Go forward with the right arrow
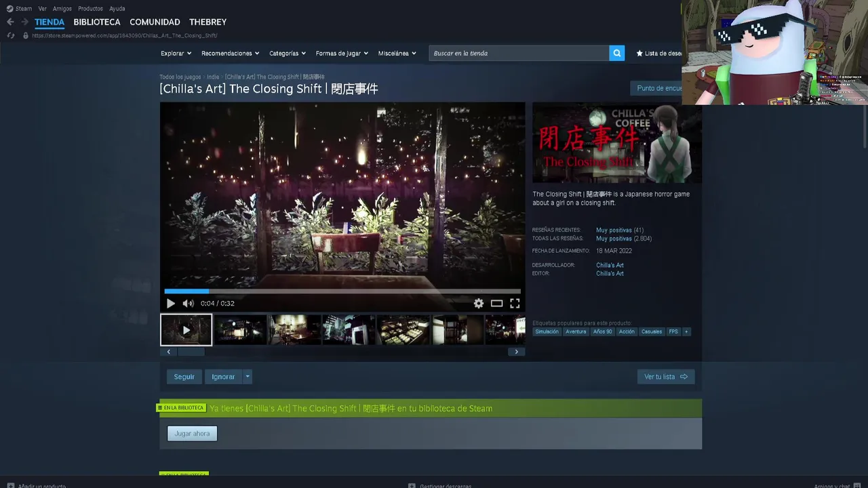 [x=25, y=22]
